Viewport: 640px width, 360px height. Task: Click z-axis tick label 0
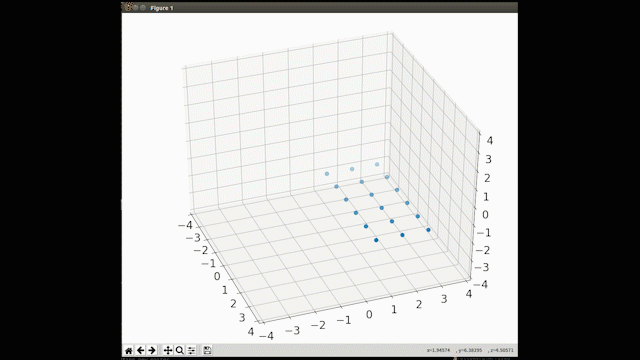point(485,215)
